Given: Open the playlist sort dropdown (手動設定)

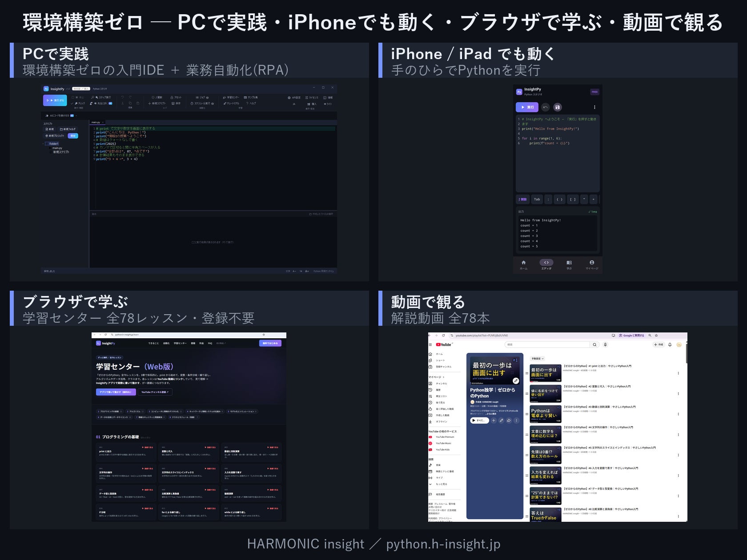Looking at the screenshot, I should (538, 359).
